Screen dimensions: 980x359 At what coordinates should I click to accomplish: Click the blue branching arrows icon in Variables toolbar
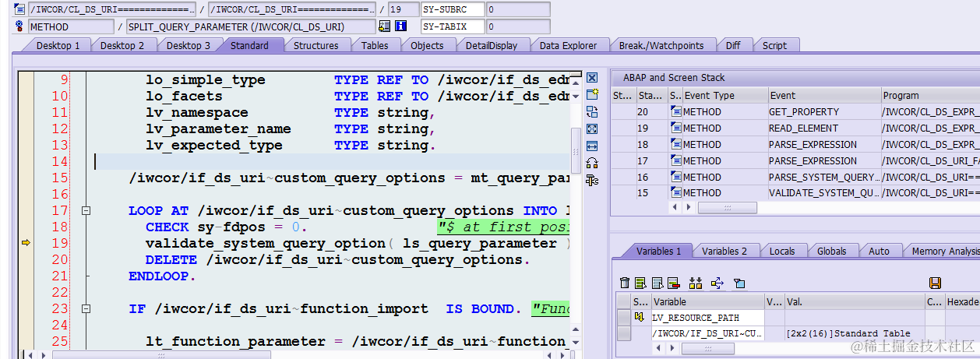coord(717,283)
